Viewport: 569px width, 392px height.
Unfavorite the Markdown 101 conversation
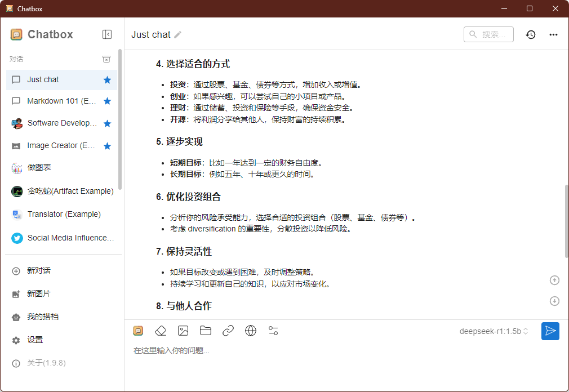[107, 101]
